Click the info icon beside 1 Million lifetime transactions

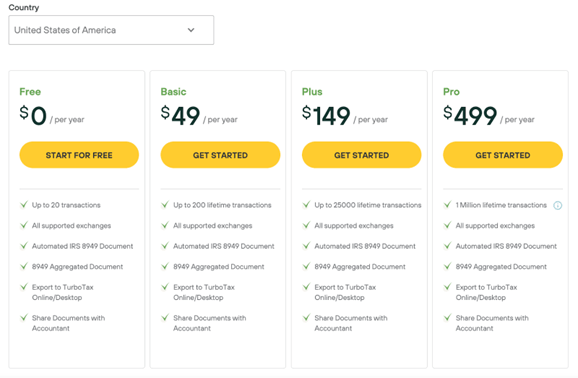[557, 205]
